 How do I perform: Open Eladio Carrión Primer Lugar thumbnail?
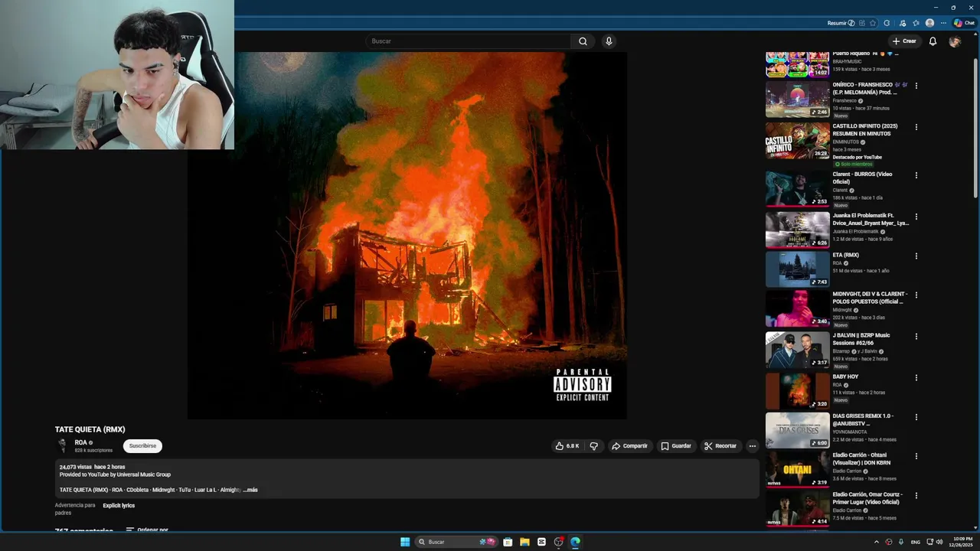point(797,509)
